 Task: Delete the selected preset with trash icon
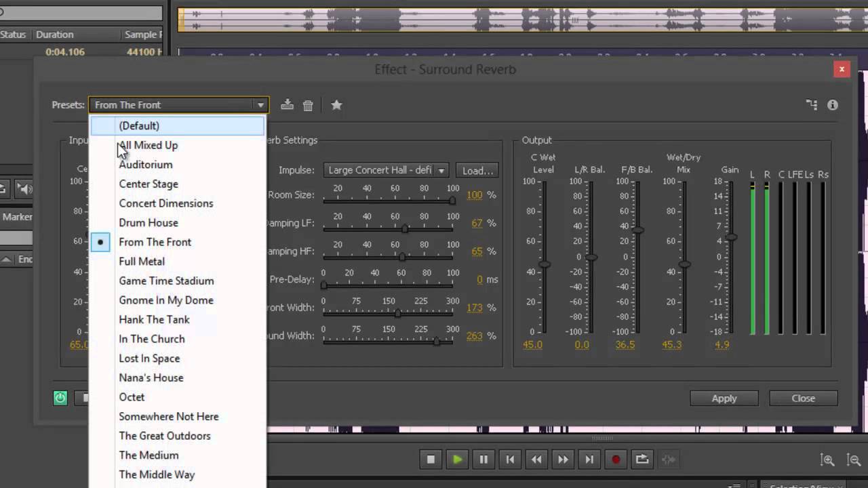(x=308, y=105)
